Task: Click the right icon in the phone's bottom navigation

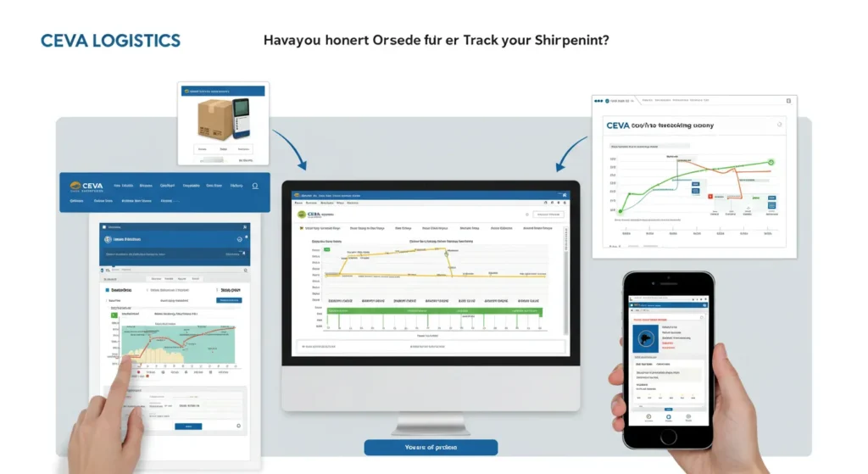Action: coord(688,417)
